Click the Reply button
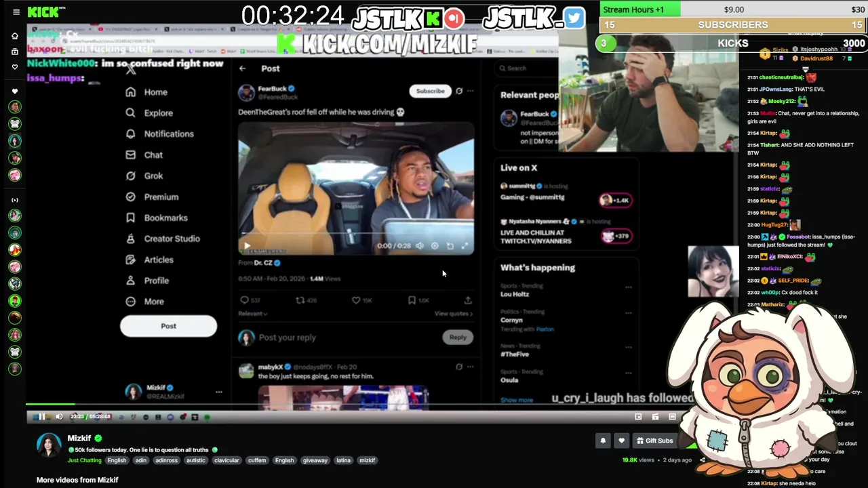The height and width of the screenshot is (488, 868). [458, 337]
